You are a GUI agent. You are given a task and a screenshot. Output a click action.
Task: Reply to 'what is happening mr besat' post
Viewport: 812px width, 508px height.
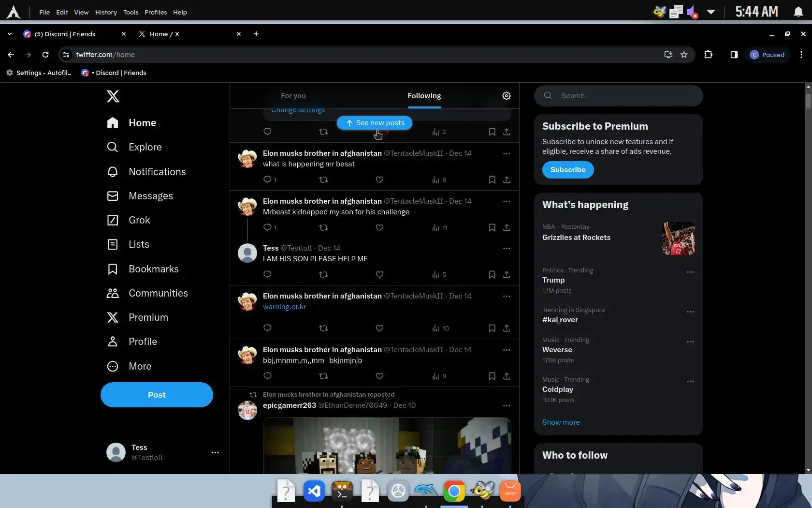tap(267, 179)
